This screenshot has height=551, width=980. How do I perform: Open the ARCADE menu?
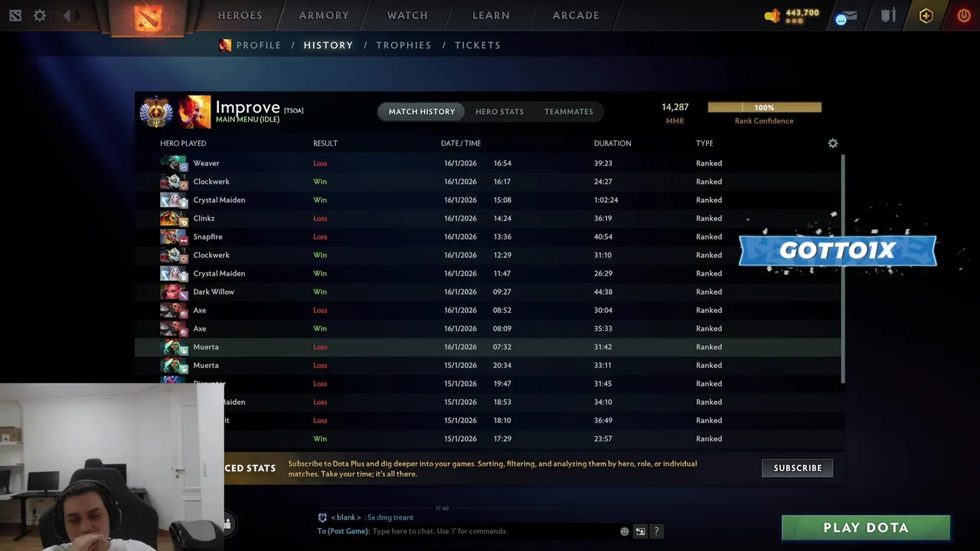coord(576,15)
